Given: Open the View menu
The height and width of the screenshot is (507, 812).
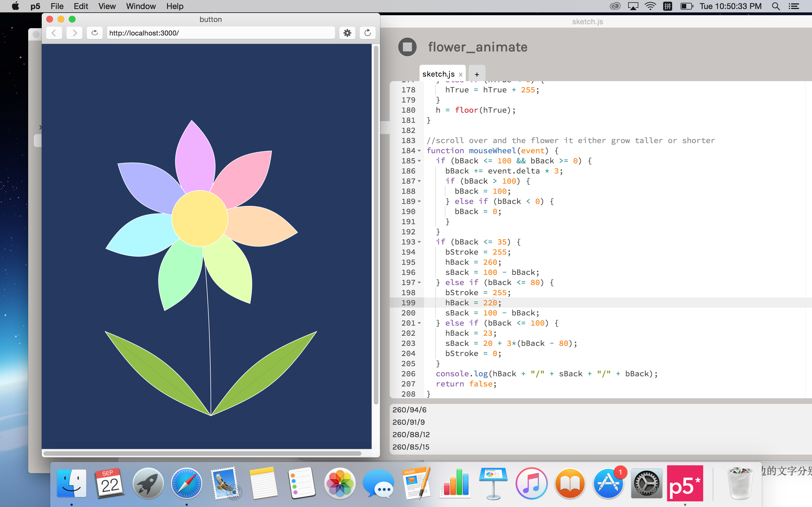Looking at the screenshot, I should 107,6.
